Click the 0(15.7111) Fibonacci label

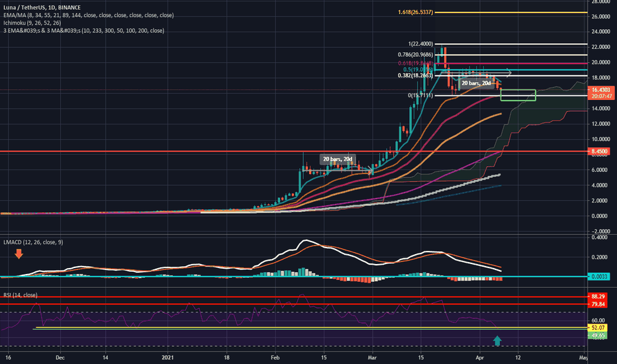coord(420,95)
